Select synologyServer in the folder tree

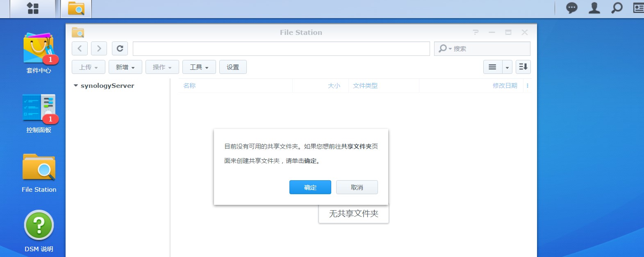tap(107, 85)
